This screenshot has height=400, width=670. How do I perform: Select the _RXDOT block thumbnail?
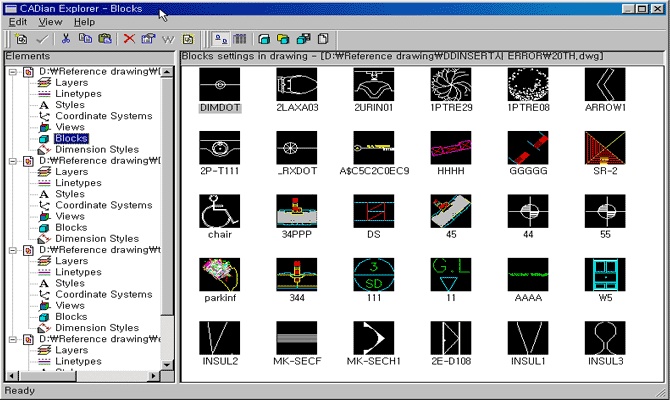pos(297,148)
